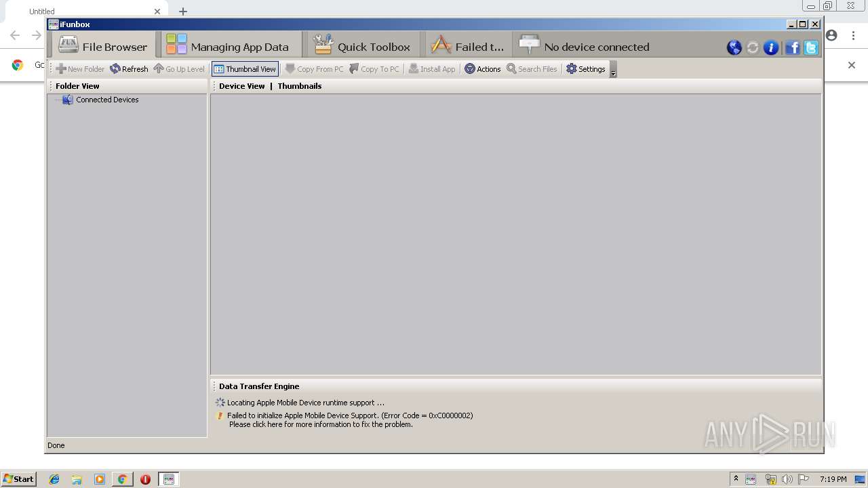Click New Folder toolbar button
The width and height of the screenshot is (868, 488).
pyautogui.click(x=80, y=68)
